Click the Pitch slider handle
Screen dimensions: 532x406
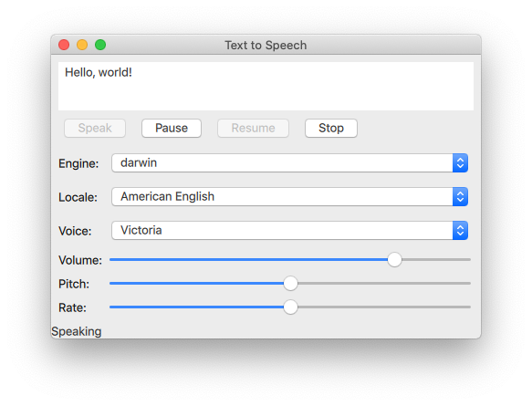pyautogui.click(x=290, y=284)
